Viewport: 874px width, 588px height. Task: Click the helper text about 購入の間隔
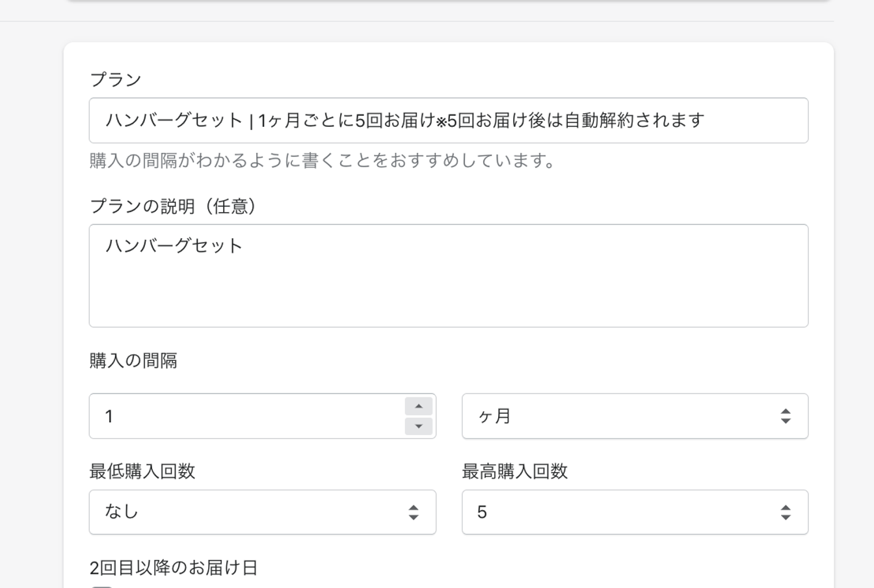tap(322, 161)
